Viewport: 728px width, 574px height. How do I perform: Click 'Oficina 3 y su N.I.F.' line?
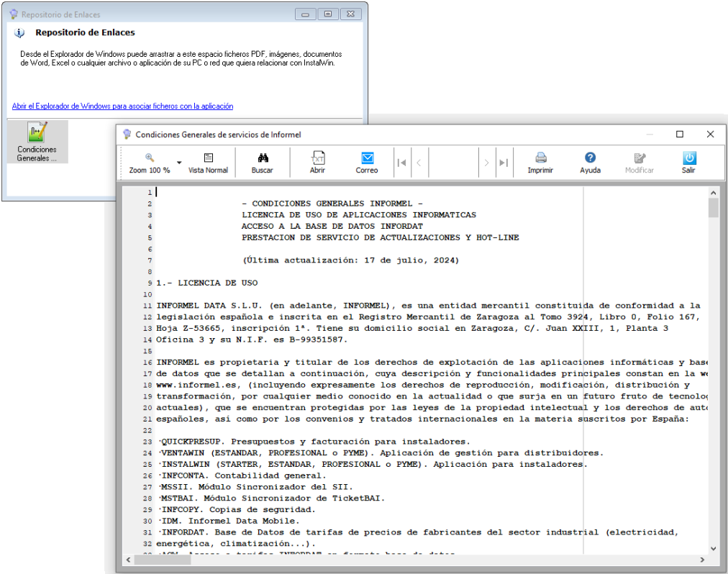252,340
